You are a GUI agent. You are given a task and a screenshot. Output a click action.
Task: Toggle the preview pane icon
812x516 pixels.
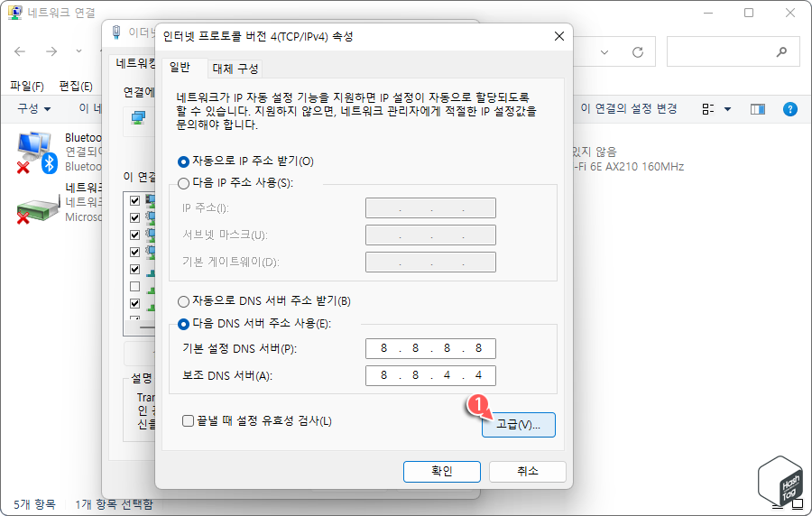pos(758,109)
